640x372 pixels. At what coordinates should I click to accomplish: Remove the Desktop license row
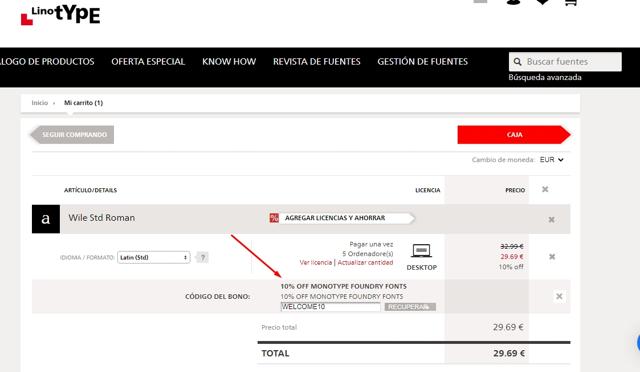(x=552, y=257)
